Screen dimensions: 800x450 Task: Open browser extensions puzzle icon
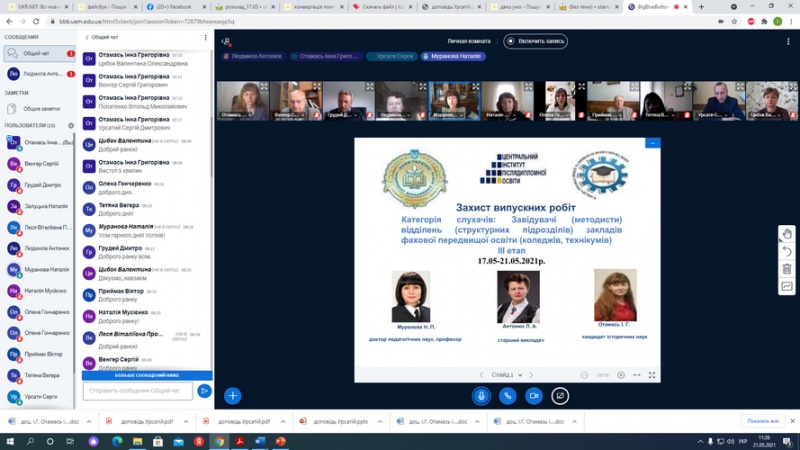764,21
